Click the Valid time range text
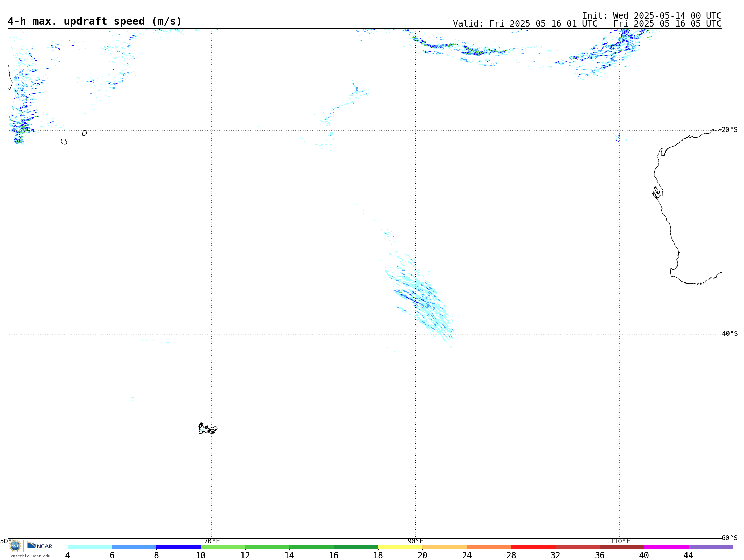744x560 pixels. point(587,24)
